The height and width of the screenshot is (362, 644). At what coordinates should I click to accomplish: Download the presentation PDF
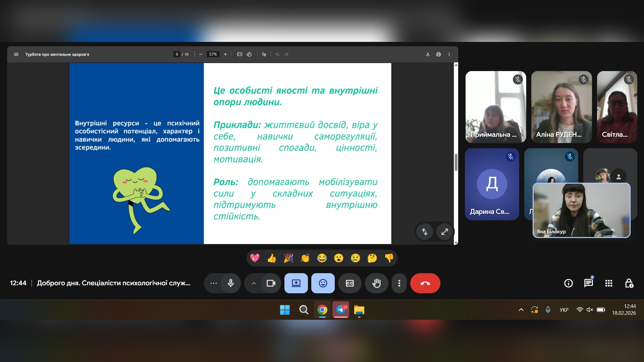[428, 54]
